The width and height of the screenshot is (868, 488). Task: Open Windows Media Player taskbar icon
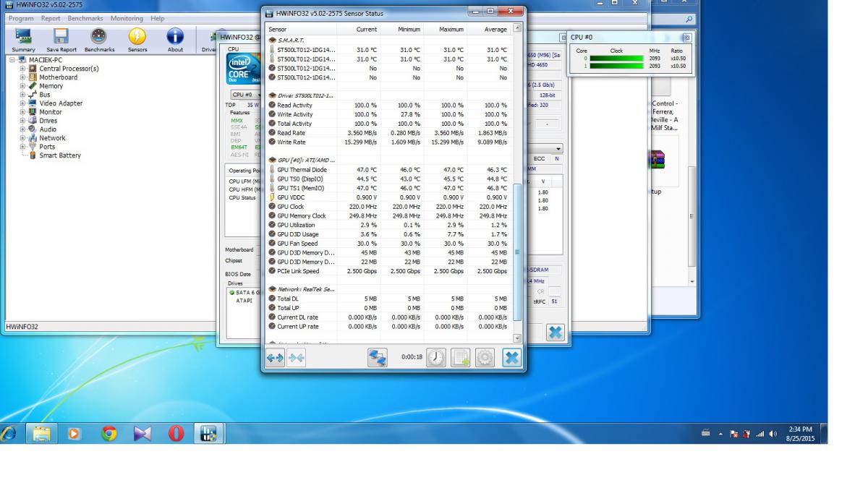(x=74, y=433)
